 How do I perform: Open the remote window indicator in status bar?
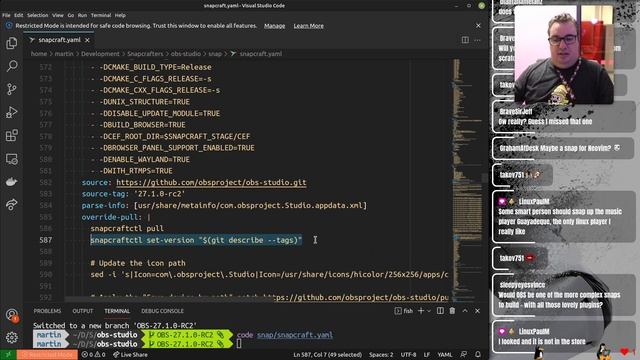click(8, 355)
